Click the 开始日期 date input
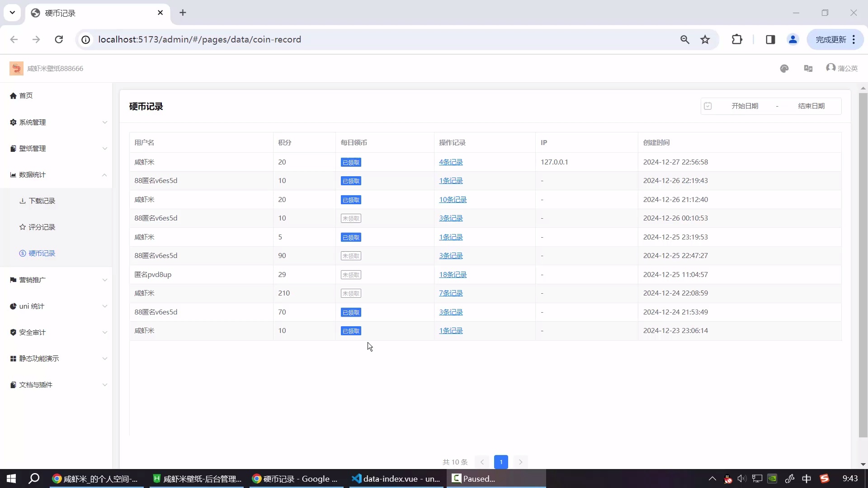Screen dimensions: 868x488 point(745,106)
